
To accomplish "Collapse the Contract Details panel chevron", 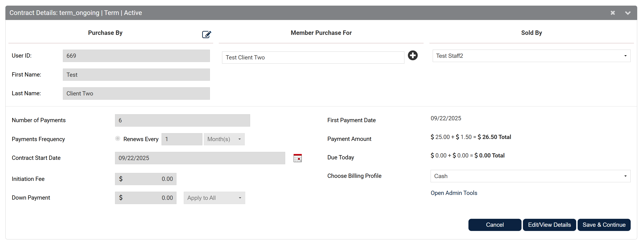I will (627, 13).
